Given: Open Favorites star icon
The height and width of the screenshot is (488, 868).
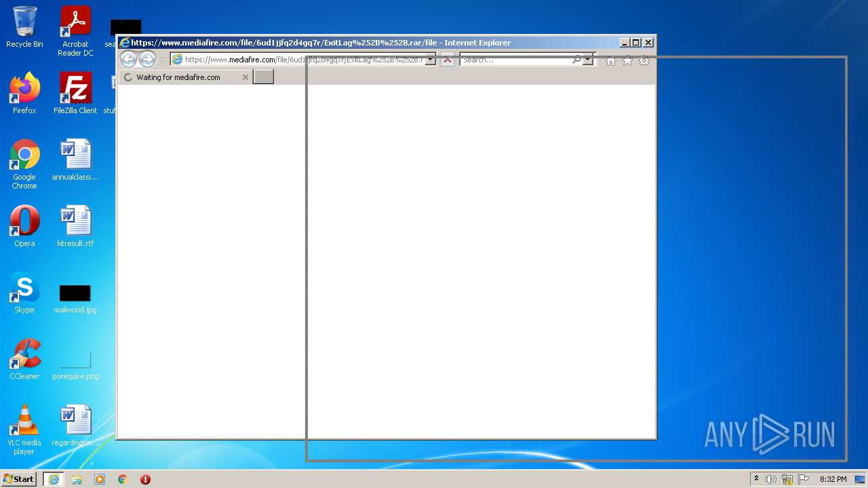Looking at the screenshot, I should [627, 60].
